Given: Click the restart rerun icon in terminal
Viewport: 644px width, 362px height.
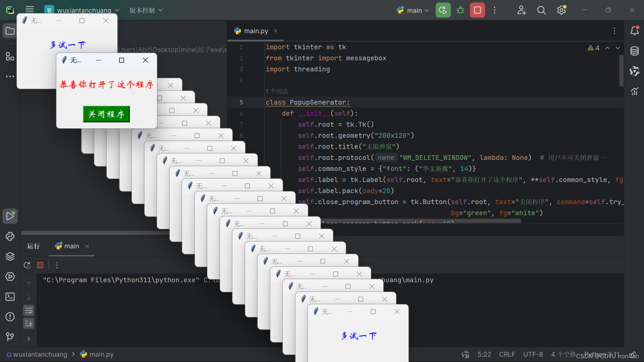Looking at the screenshot, I should [x=28, y=265].
